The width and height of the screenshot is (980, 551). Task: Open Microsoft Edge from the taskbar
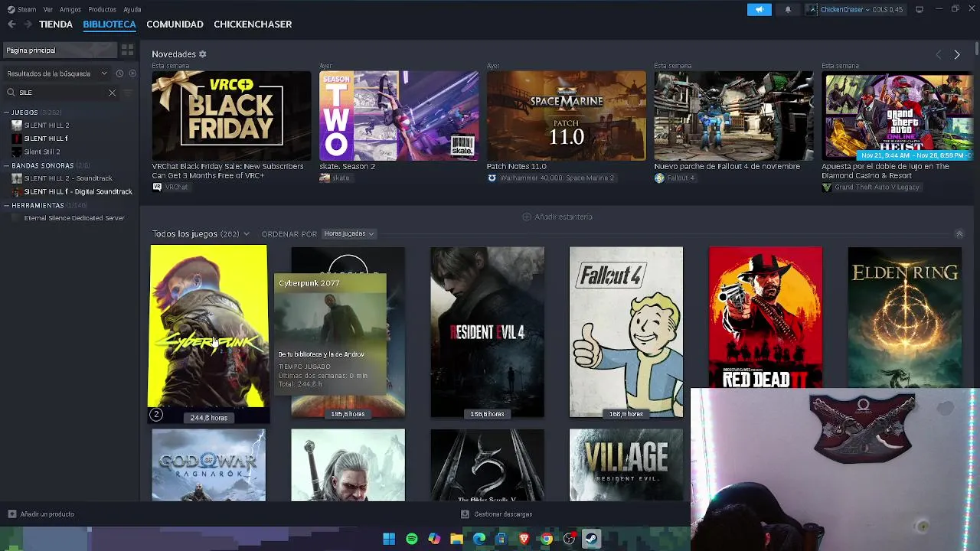tap(479, 539)
